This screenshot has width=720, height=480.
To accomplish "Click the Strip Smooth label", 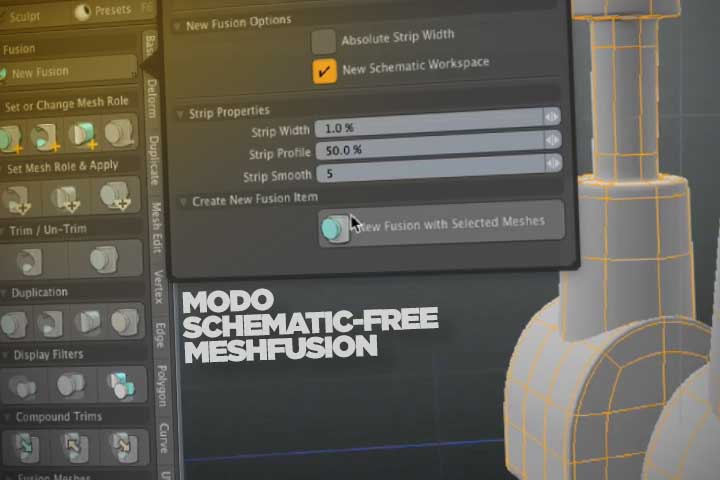I will click(277, 176).
